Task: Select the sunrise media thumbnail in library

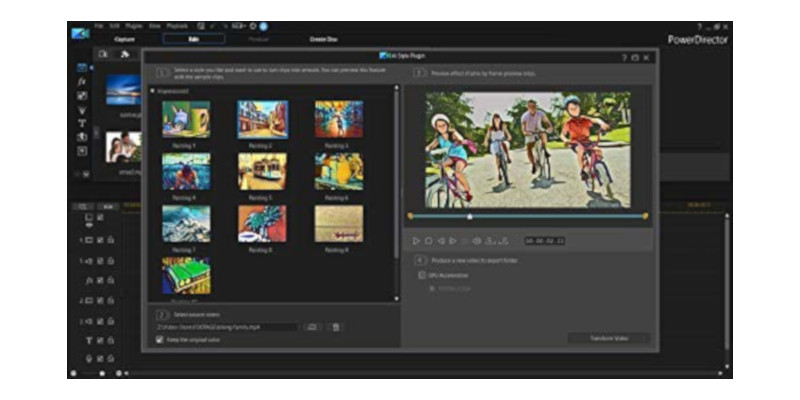Action: (124, 90)
